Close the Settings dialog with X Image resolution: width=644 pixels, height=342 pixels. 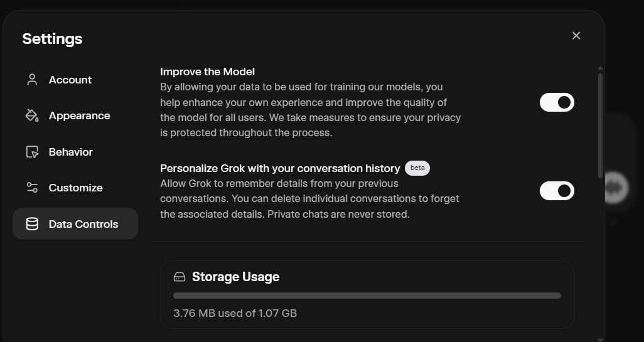pos(576,36)
